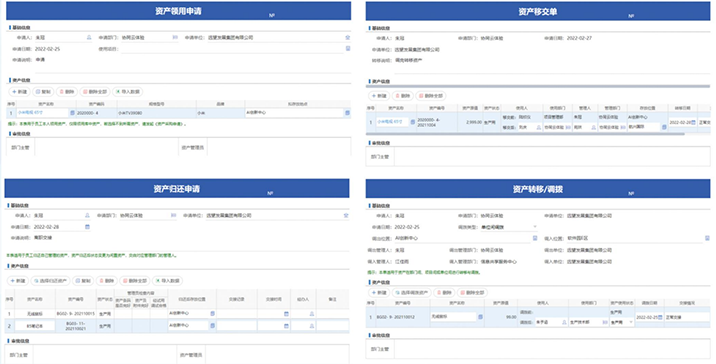Expand asset usage status dropdown in 资产转移/调拨 row
The image size is (716, 364).
[631, 322]
